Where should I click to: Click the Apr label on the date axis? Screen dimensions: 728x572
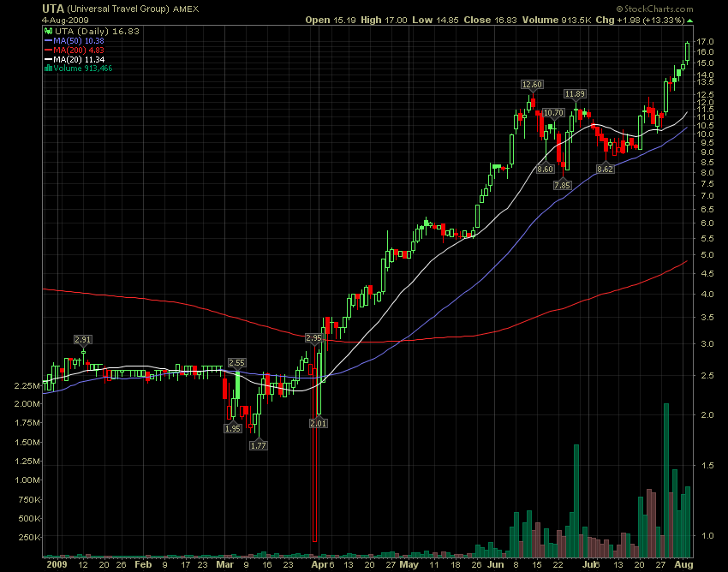(x=320, y=564)
